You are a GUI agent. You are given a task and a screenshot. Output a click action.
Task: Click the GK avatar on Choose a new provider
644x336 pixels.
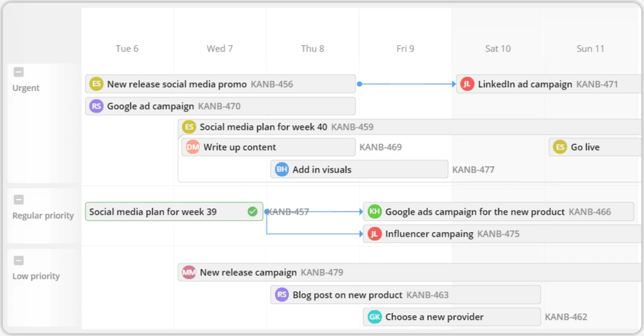pos(375,317)
